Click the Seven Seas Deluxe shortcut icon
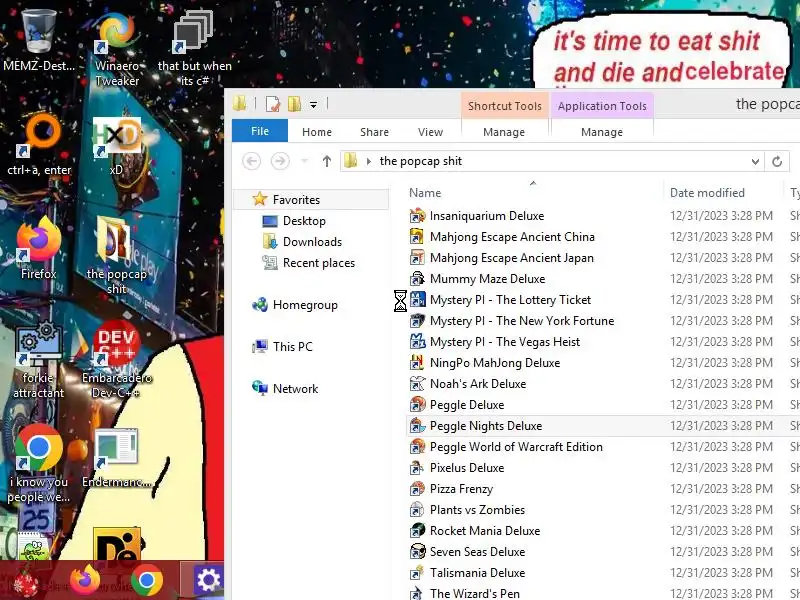800x600 pixels. [417, 552]
